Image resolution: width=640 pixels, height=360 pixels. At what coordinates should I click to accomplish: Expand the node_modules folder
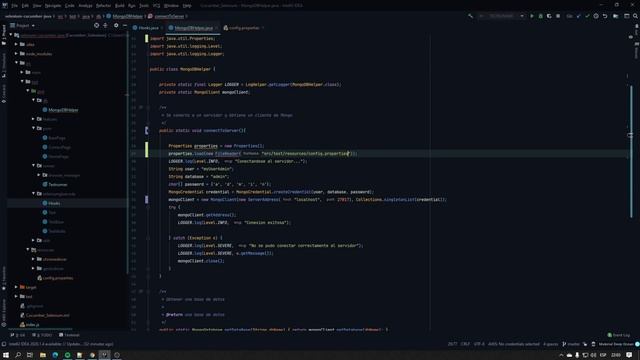[16, 53]
